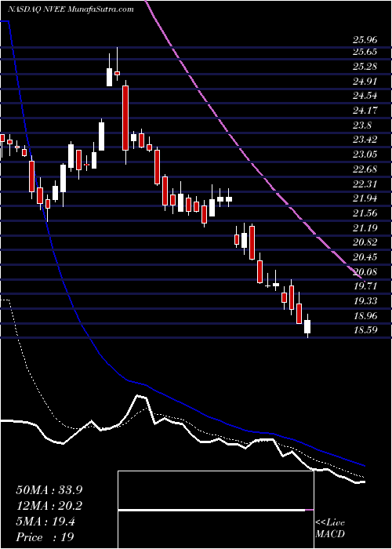
Task: Select the 25.96 price level label
Action: pos(365,40)
